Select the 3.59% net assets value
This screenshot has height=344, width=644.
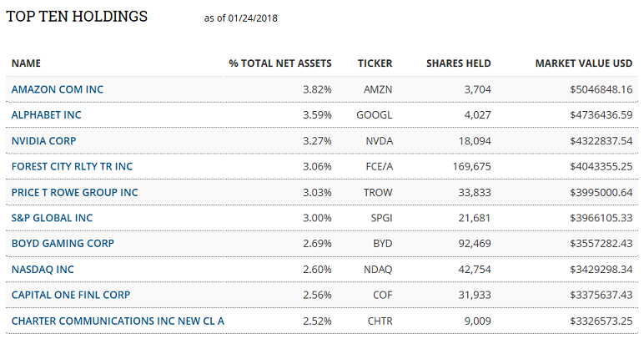pyautogui.click(x=317, y=114)
